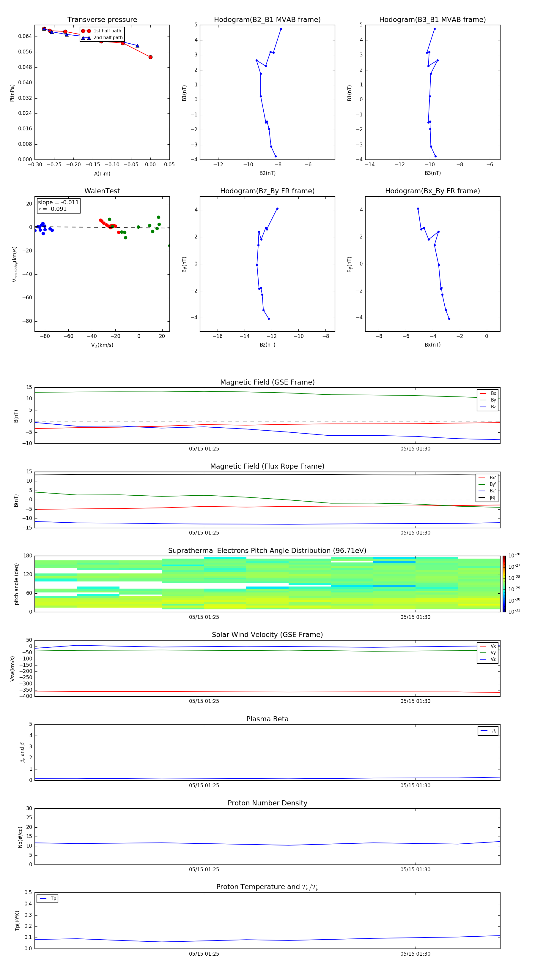This screenshot has height=980, width=535.
Task: Click the 'Magnetic Field (Flux Rope Frame)' title
Action: (x=267, y=467)
